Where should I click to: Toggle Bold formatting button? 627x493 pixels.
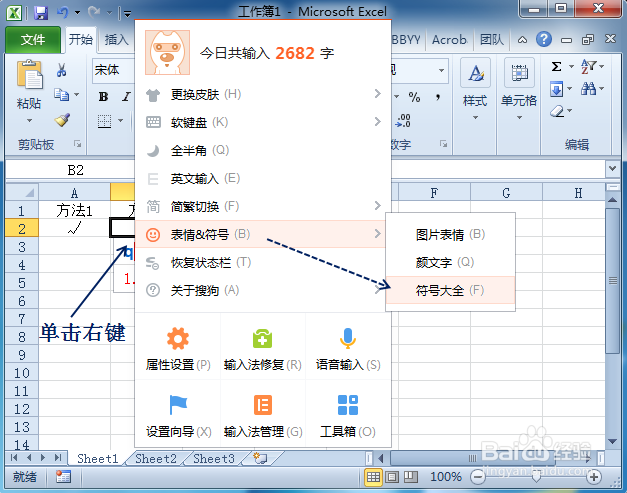click(x=104, y=96)
